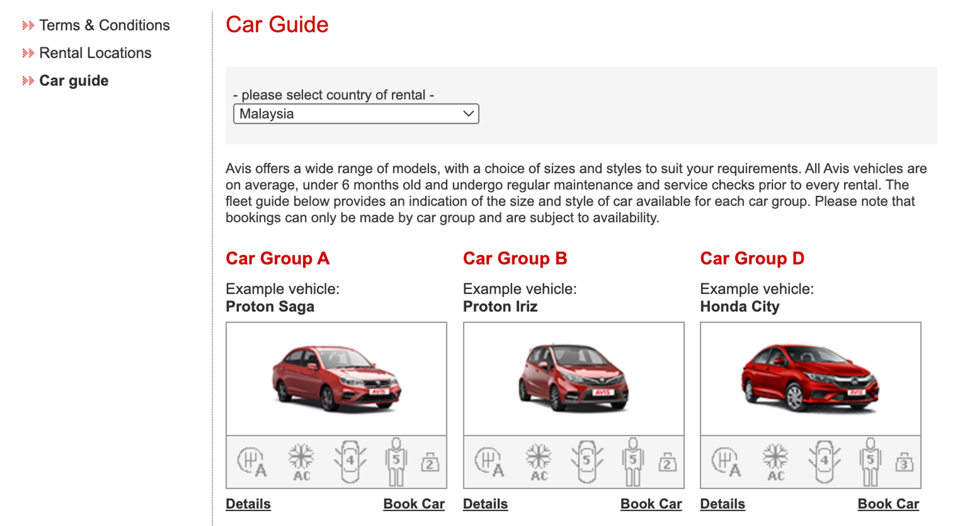Viewport: 980px width, 526px height.
Task: Click 5-passenger icon under Proton Iriz
Action: 633,462
